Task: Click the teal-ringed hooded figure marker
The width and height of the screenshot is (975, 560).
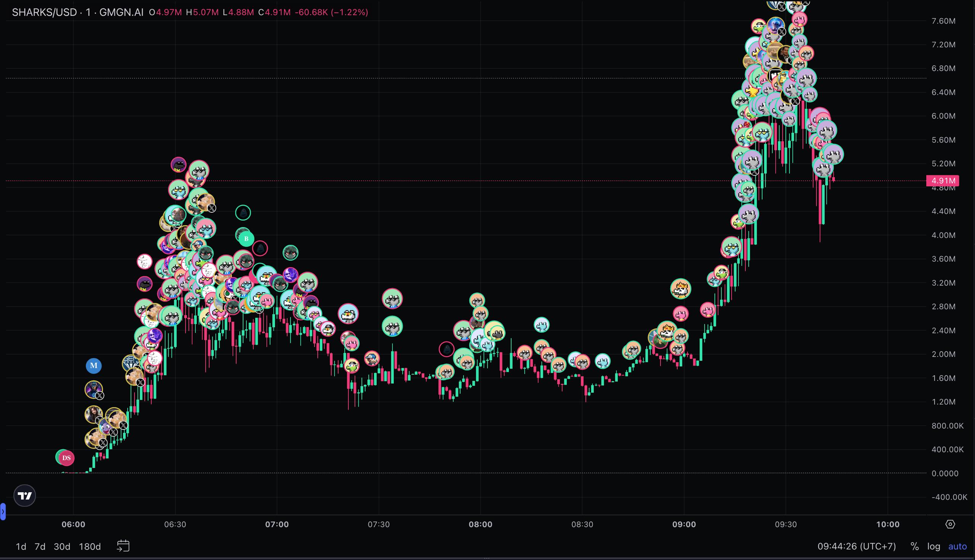Action: (x=243, y=212)
